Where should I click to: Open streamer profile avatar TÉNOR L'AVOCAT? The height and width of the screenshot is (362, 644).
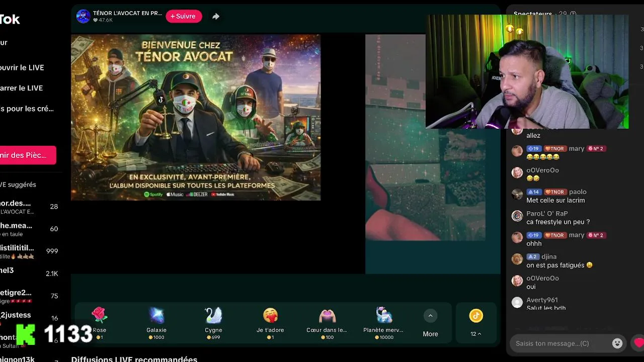[x=83, y=16]
